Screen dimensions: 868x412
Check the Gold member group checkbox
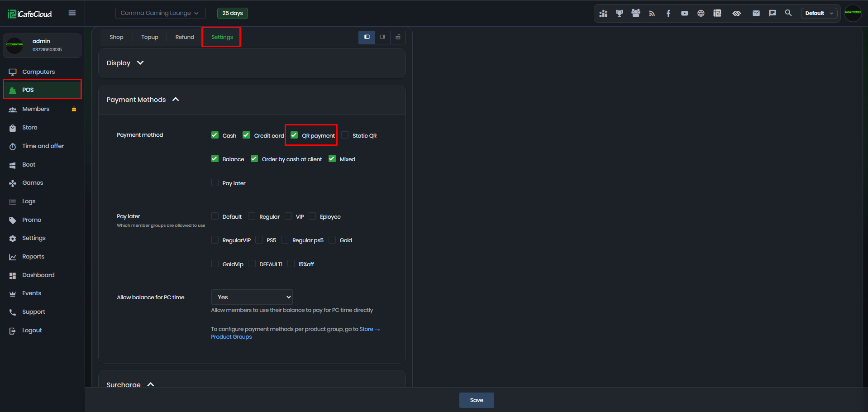click(332, 240)
